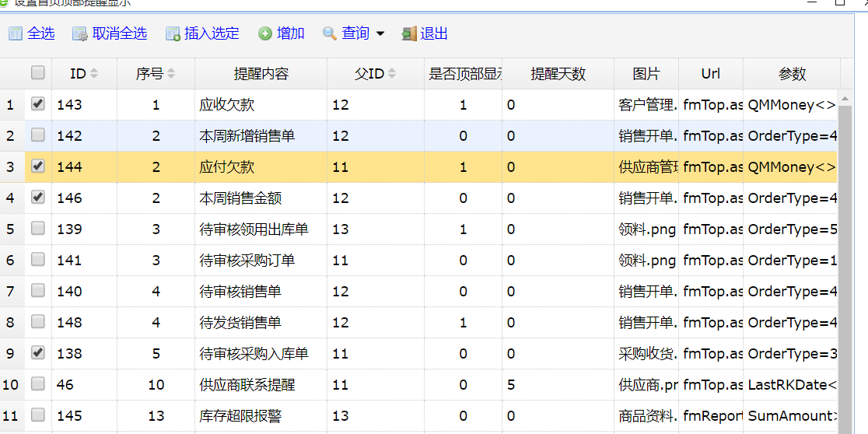This screenshot has width=868, height=434.
Task: Check the box for row ID 145
Action: (x=37, y=415)
